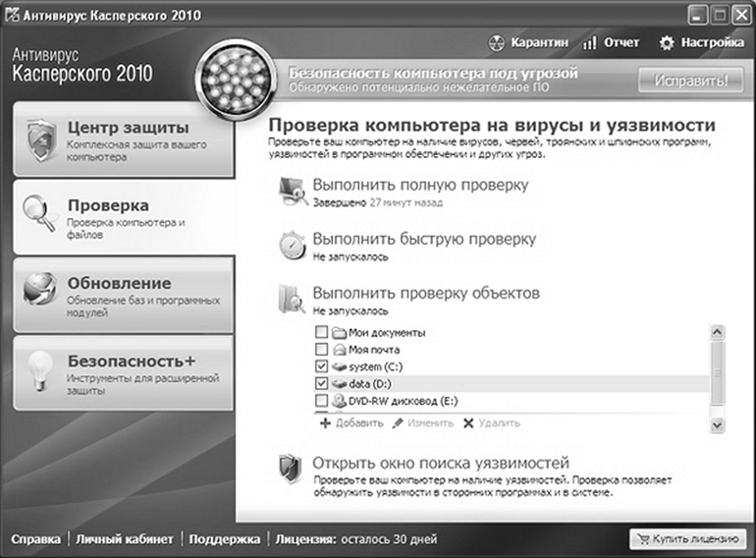The width and height of the screenshot is (756, 558).
Task: Click the pencil icon next to Изменить
Action: click(x=398, y=423)
